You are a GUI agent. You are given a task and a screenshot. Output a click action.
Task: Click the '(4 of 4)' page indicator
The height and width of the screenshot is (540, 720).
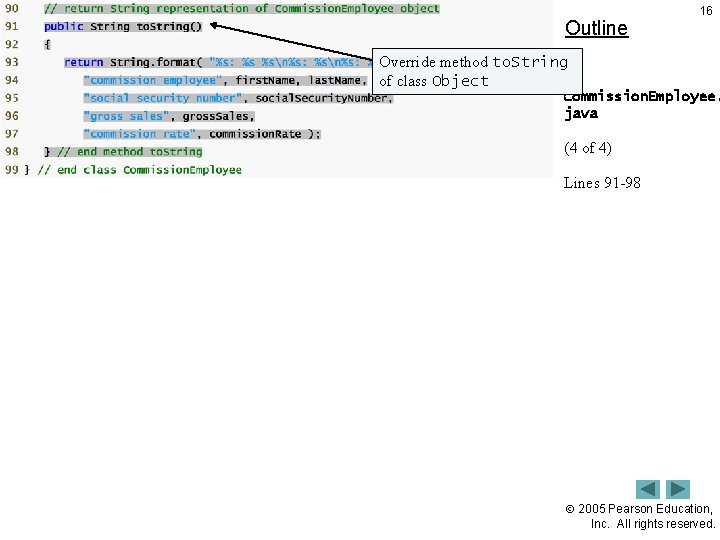(x=588, y=148)
